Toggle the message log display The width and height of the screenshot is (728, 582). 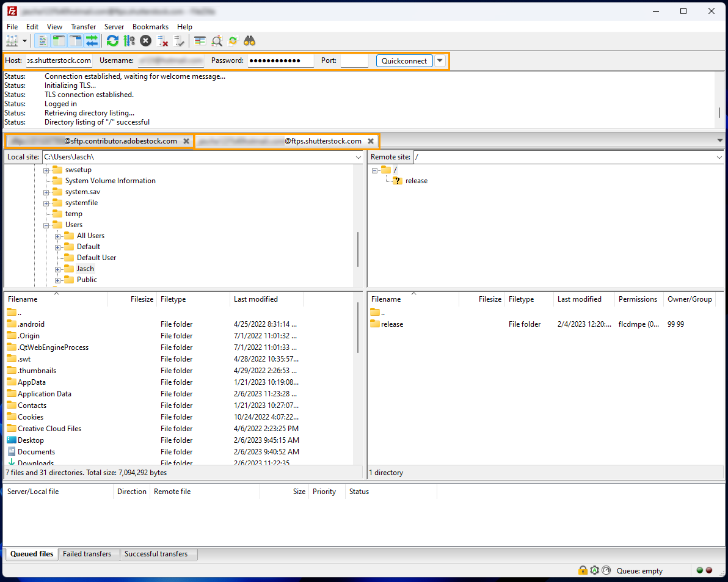[x=42, y=41]
